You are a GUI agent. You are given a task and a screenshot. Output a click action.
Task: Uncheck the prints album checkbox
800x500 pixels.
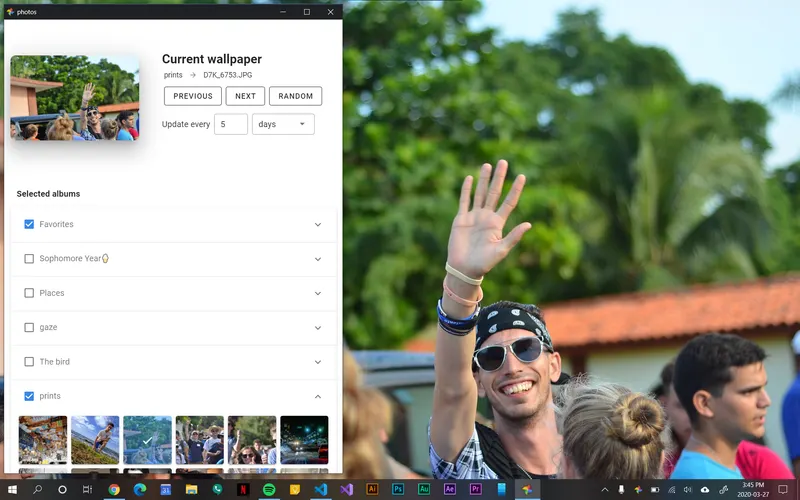coord(29,396)
